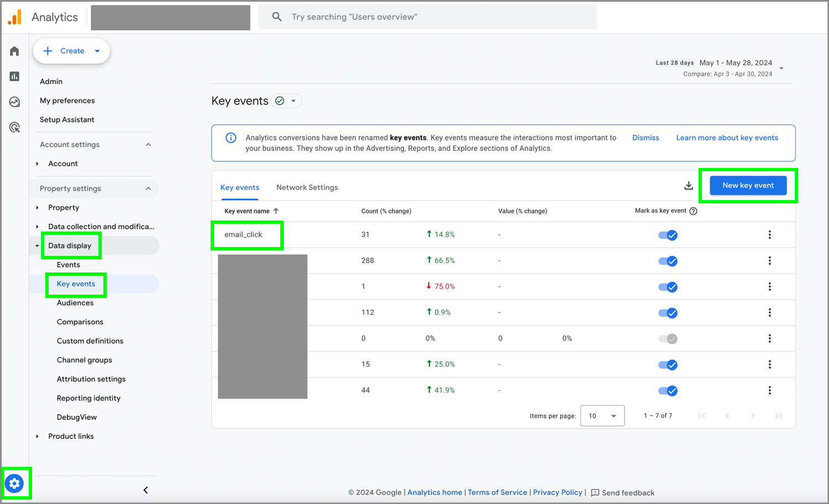Select the email_click event name

[x=243, y=235]
